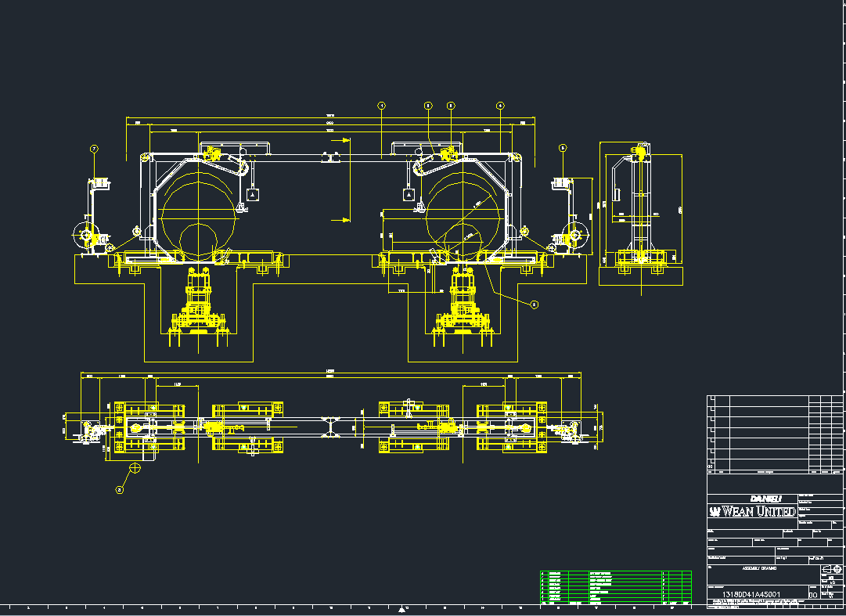
Task: Click balloon callout 2 pointing to center foundation
Action: point(534,304)
